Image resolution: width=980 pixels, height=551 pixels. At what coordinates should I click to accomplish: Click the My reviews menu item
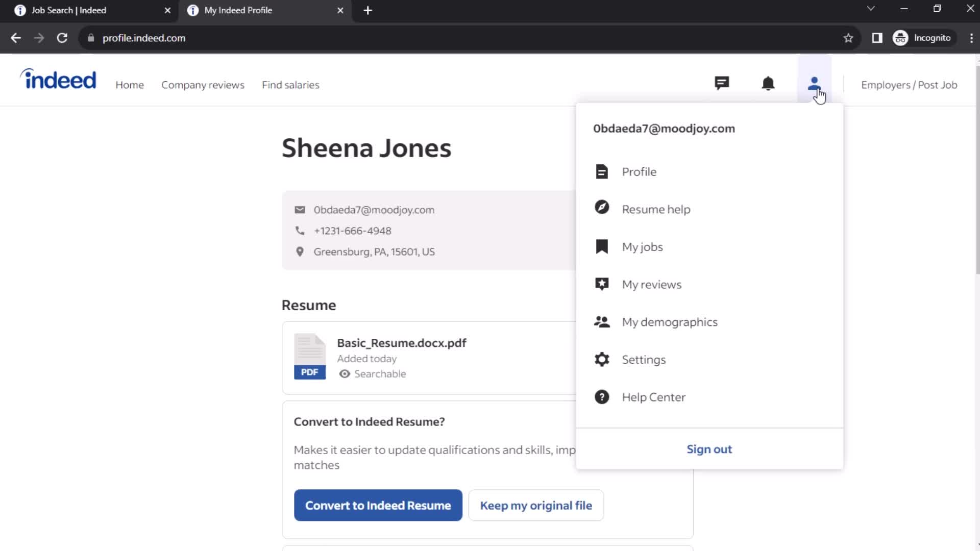click(x=651, y=284)
